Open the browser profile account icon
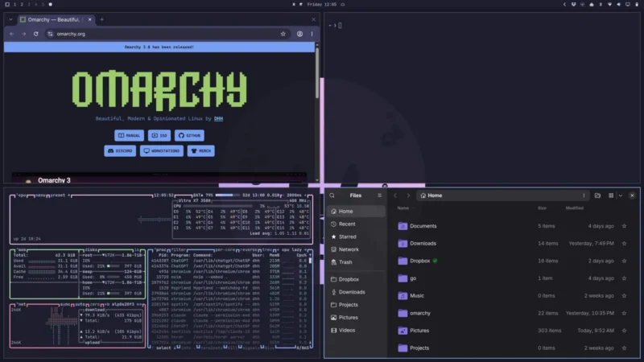The height and width of the screenshot is (362, 644). click(299, 34)
